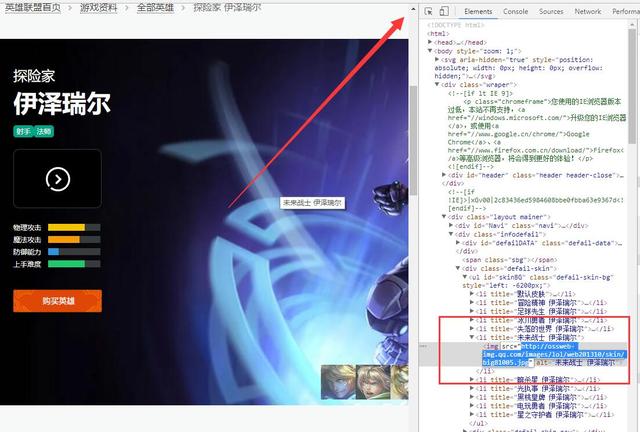Click the DevTools panel vertical scrollbar
Viewport: 640px width, 432px height.
click(633, 86)
